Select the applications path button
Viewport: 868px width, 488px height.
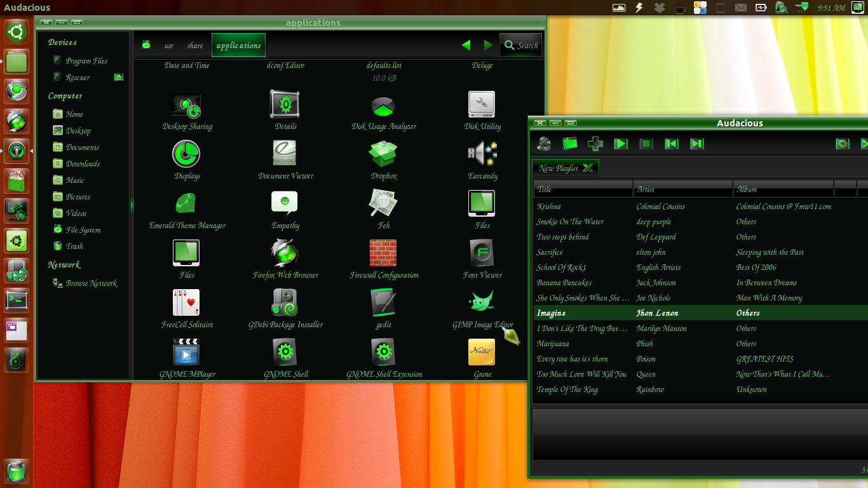(238, 46)
